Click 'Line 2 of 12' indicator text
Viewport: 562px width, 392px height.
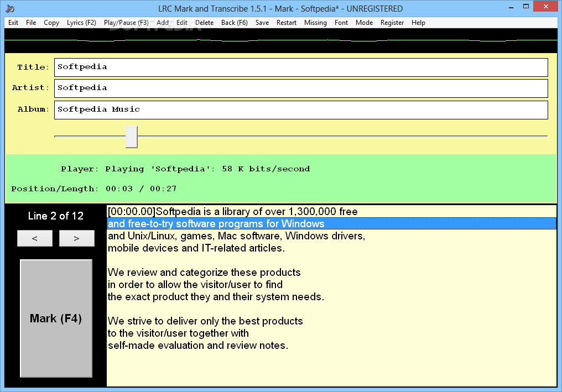56,216
